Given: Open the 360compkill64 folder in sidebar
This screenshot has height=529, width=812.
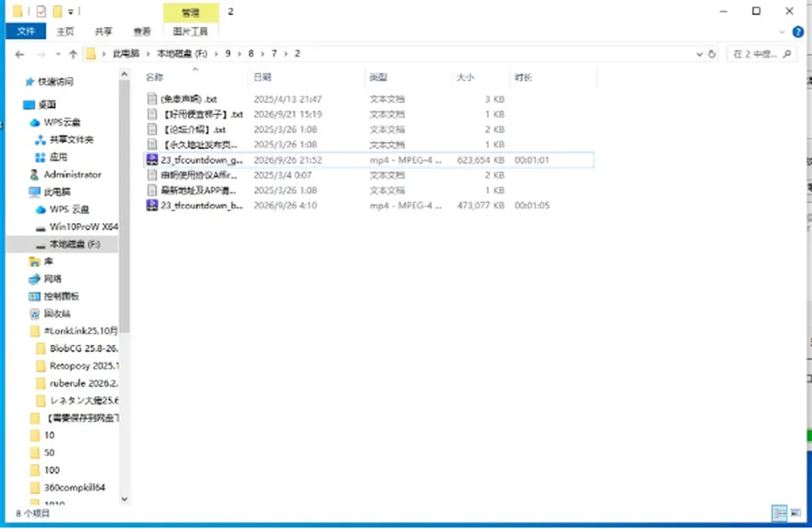Looking at the screenshot, I should [x=68, y=488].
